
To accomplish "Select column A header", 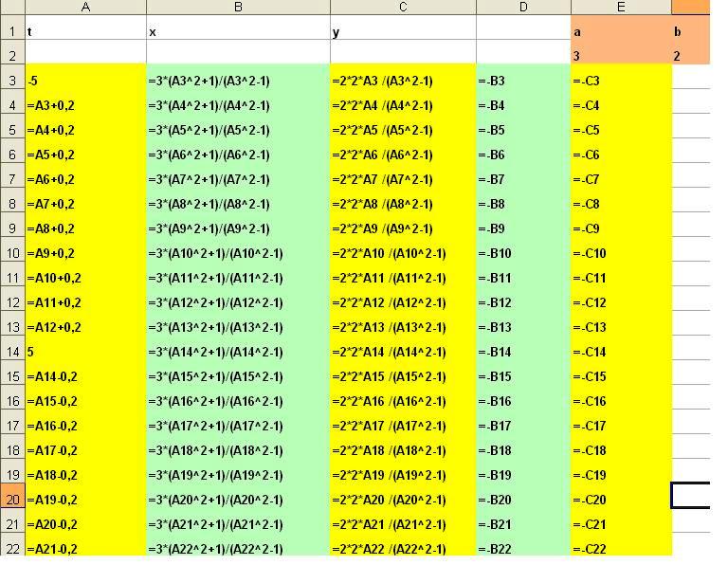I will coord(85,7).
